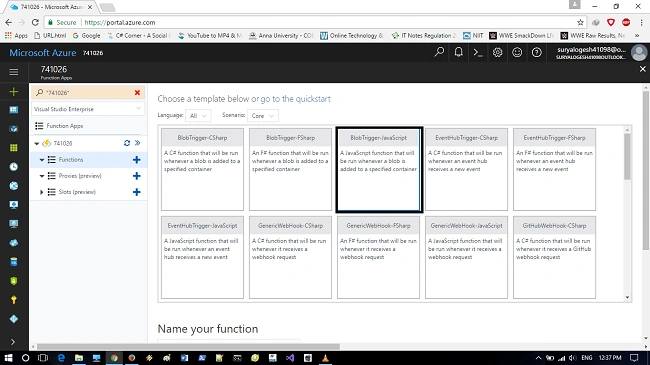Reload the page in browser
This screenshot has height=365, width=650.
pos(35,22)
